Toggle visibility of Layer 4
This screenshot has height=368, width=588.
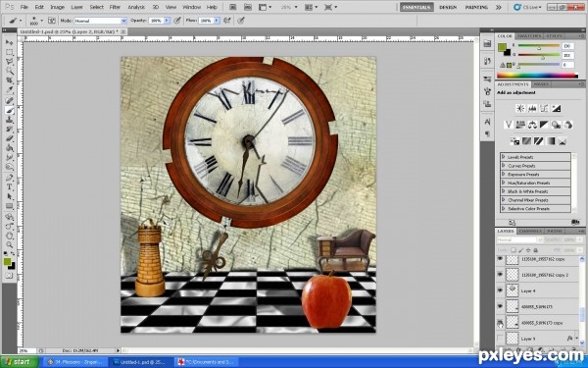500,290
